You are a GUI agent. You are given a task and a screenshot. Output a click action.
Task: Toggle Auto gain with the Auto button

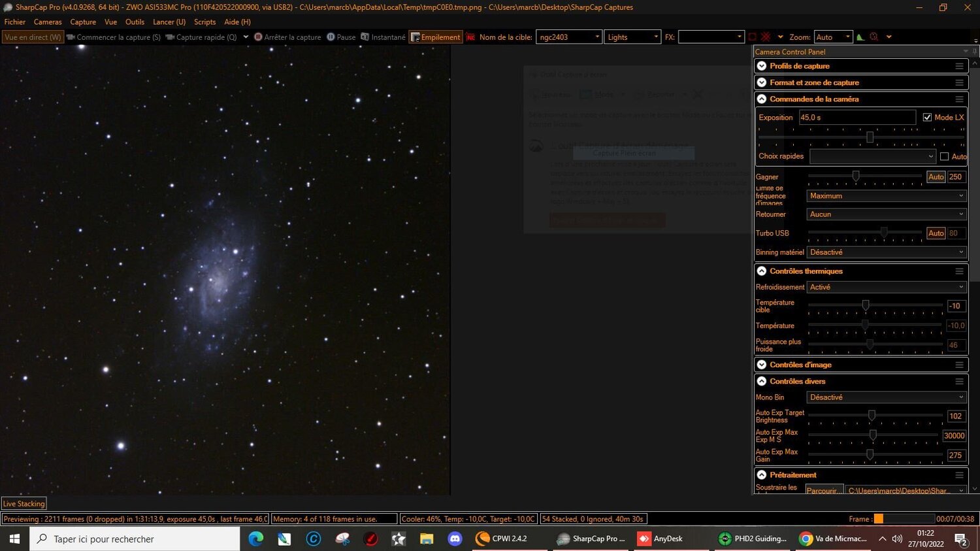(936, 176)
